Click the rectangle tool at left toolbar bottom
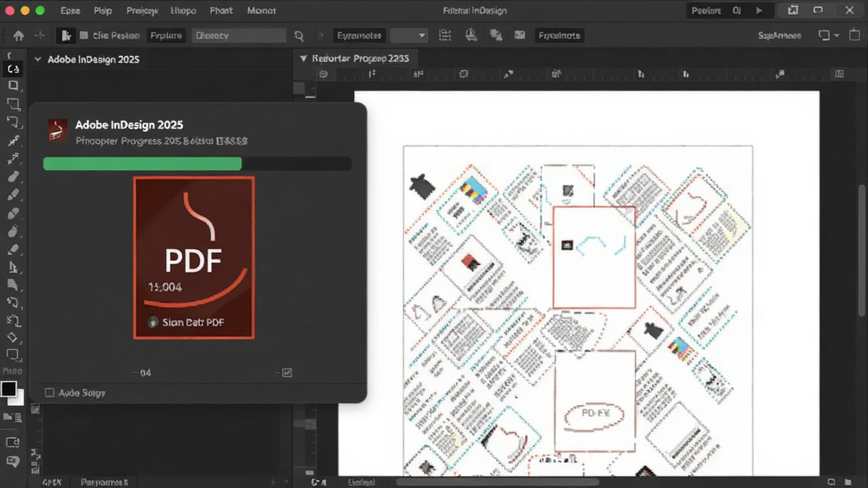 (13, 354)
